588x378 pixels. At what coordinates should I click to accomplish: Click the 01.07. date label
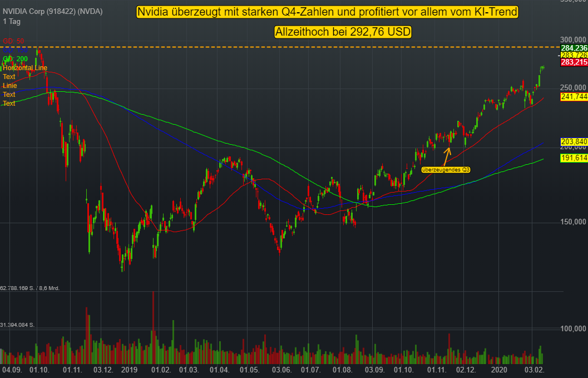click(x=310, y=370)
